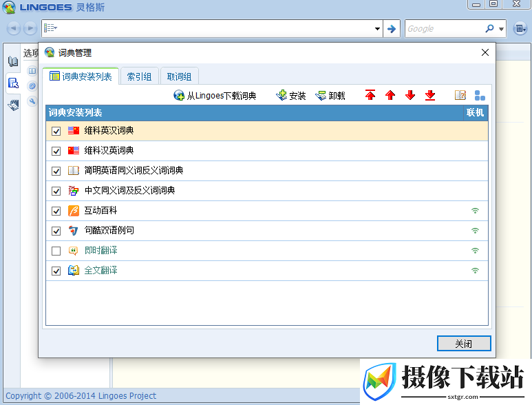Click the online wifi icon for 互动百科

476,211
